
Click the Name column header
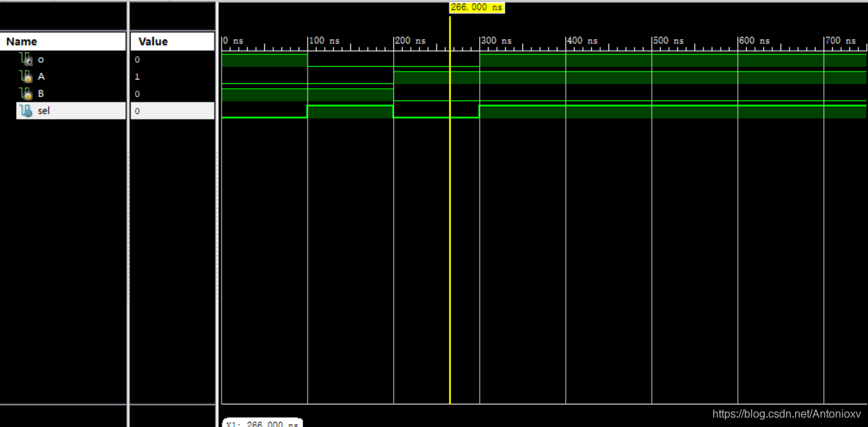21,41
